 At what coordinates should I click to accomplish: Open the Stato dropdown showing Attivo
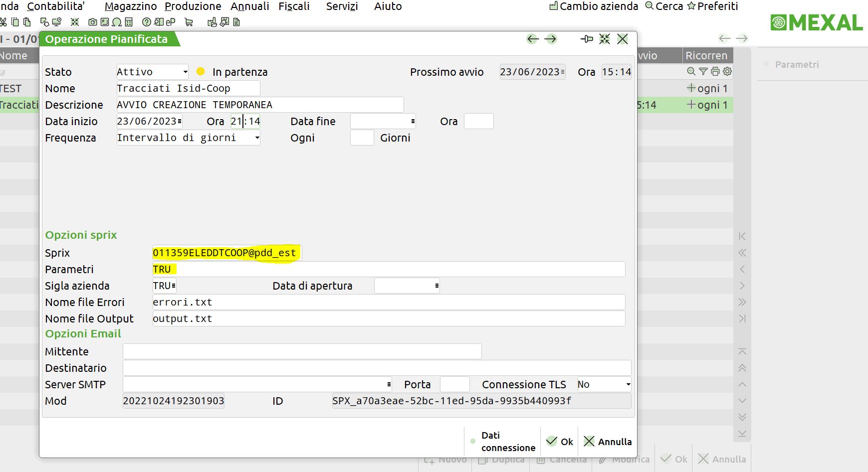pyautogui.click(x=185, y=72)
